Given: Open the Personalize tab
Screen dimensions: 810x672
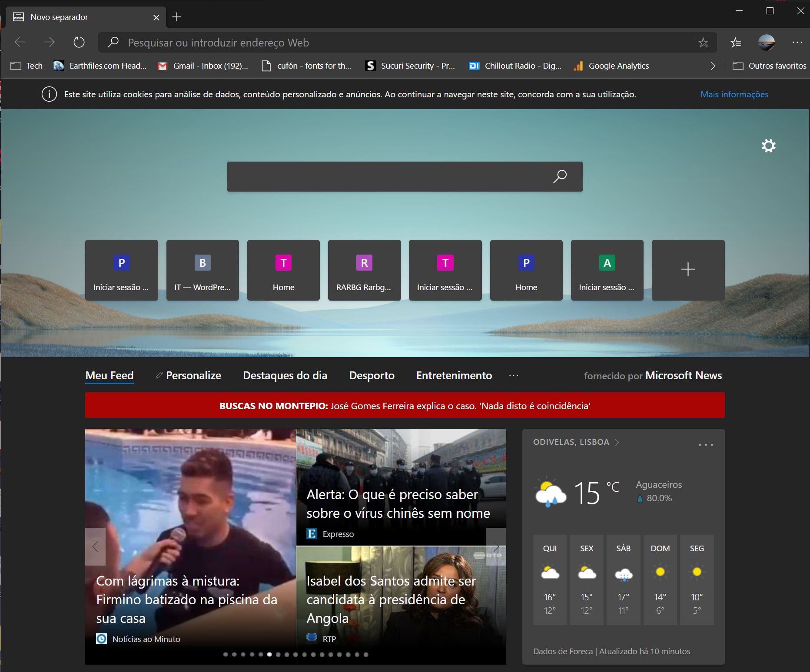Looking at the screenshot, I should pyautogui.click(x=189, y=375).
